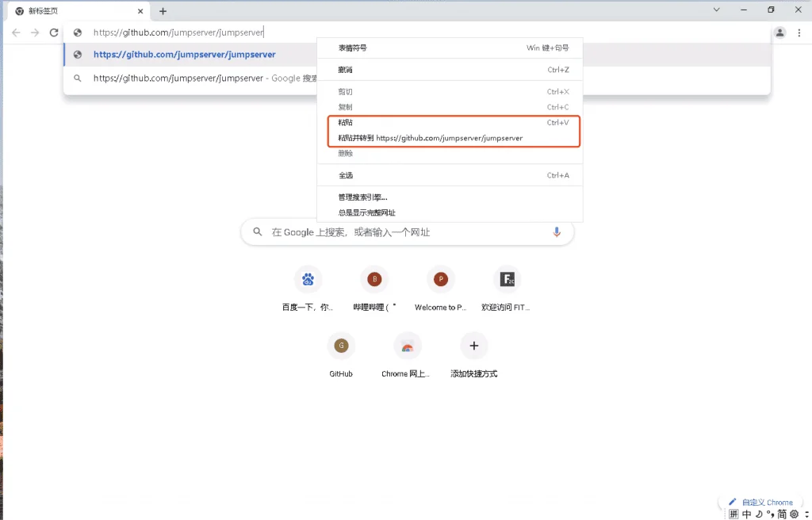Open the Baidu shortcut tile

point(308,289)
